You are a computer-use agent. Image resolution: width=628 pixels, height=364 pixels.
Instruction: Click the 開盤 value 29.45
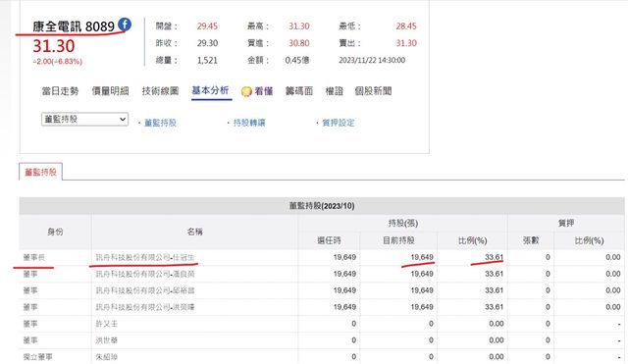tap(207, 26)
